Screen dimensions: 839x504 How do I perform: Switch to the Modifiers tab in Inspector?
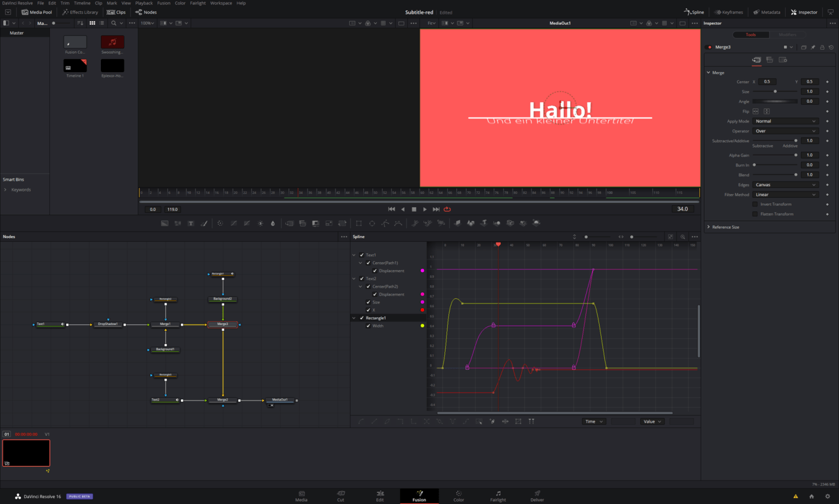click(787, 35)
